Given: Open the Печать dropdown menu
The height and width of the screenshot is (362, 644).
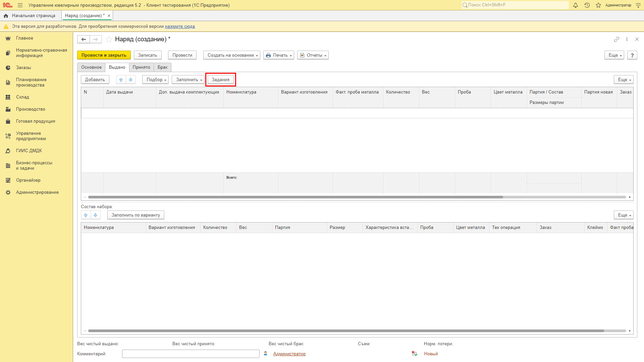Looking at the screenshot, I should [x=279, y=55].
